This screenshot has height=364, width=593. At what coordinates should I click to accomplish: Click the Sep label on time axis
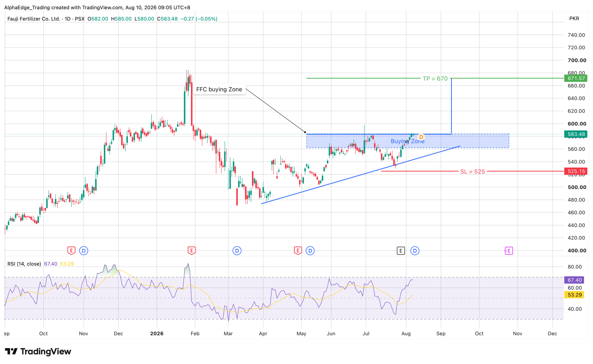[441, 333]
